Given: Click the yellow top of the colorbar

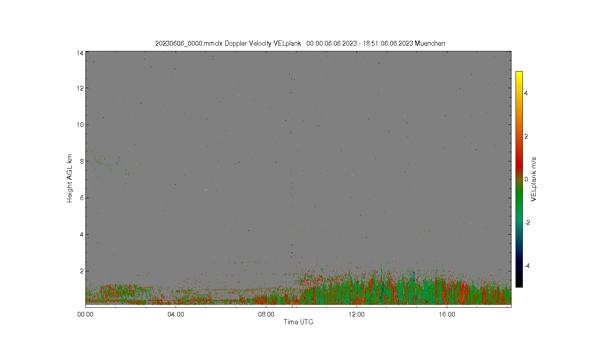Looking at the screenshot, I should pos(519,74).
